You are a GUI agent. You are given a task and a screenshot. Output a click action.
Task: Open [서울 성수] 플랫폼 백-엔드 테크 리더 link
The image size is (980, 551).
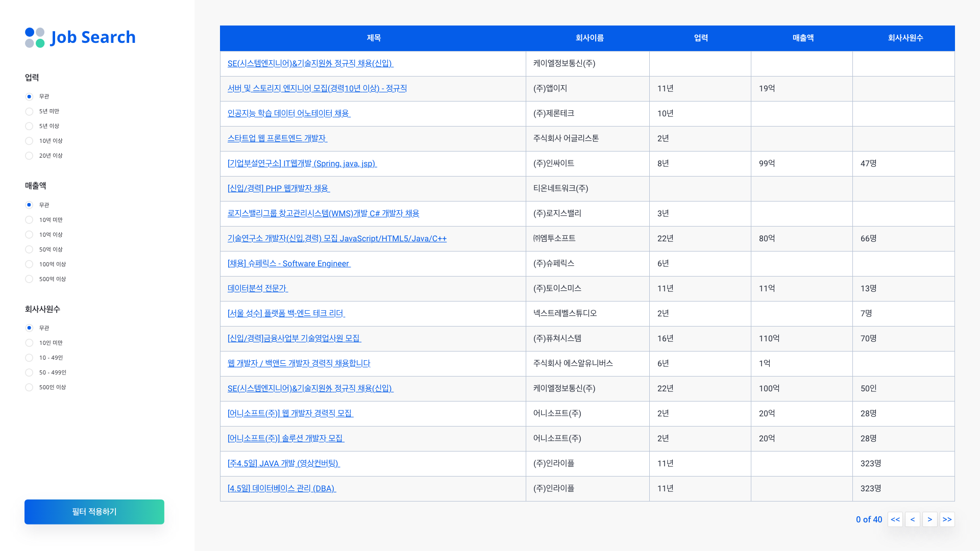coord(286,313)
